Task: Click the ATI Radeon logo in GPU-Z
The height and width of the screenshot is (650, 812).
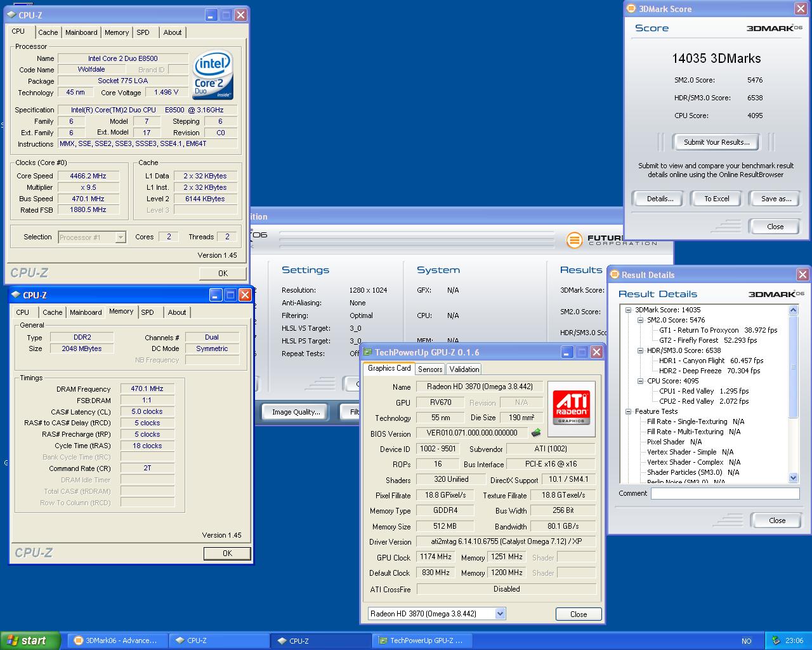Action: [x=572, y=409]
